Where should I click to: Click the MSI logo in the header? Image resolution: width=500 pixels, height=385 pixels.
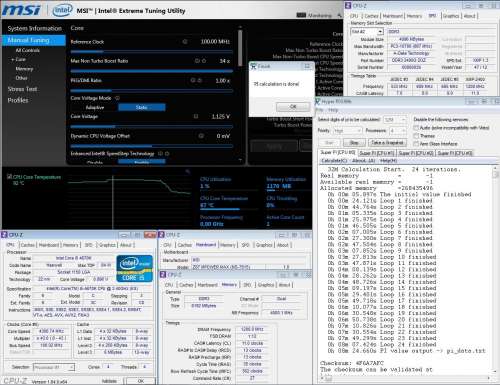point(22,10)
